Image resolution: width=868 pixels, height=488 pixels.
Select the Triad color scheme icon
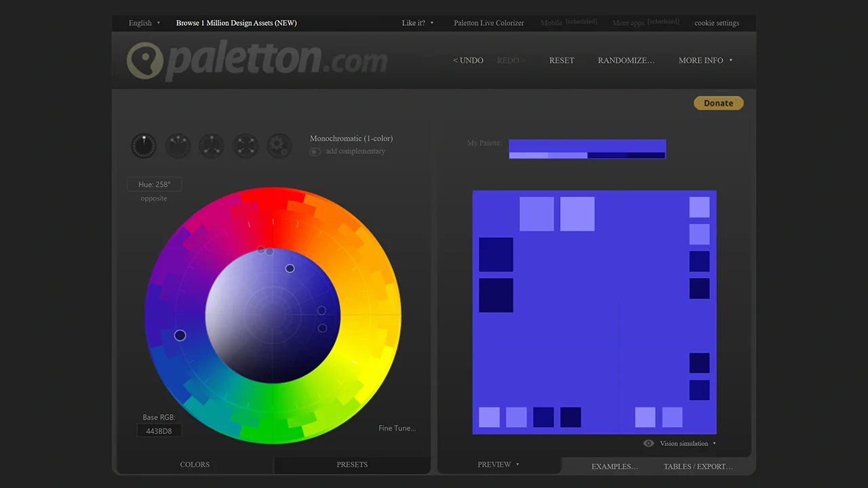pyautogui.click(x=212, y=146)
